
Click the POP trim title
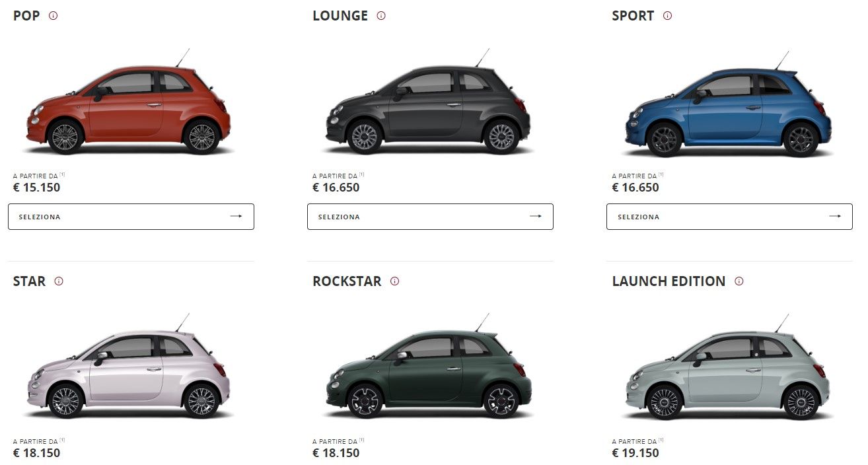pos(26,16)
